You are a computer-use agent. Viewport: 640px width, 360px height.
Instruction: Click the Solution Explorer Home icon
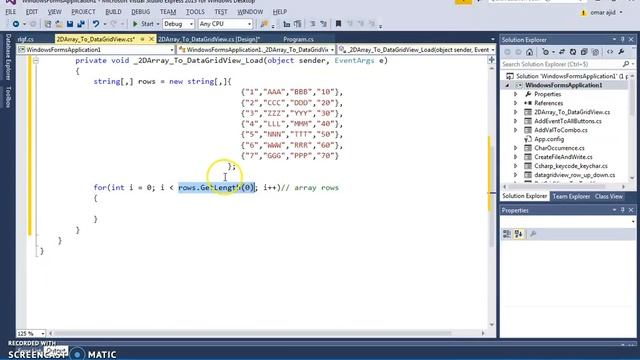tap(529, 52)
